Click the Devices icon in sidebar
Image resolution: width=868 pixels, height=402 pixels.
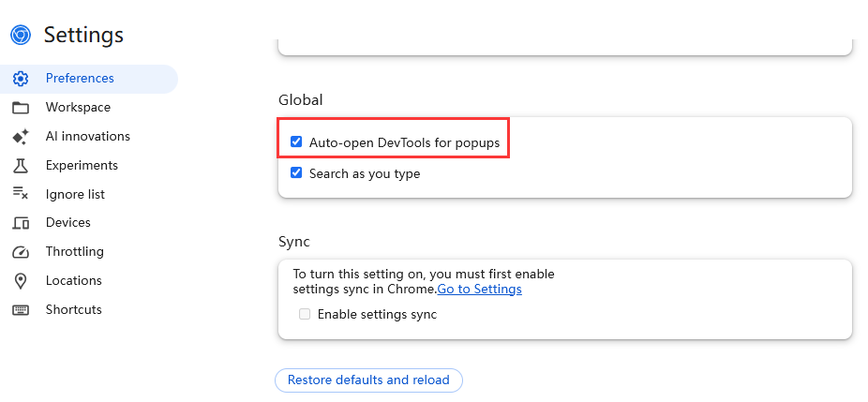point(21,223)
